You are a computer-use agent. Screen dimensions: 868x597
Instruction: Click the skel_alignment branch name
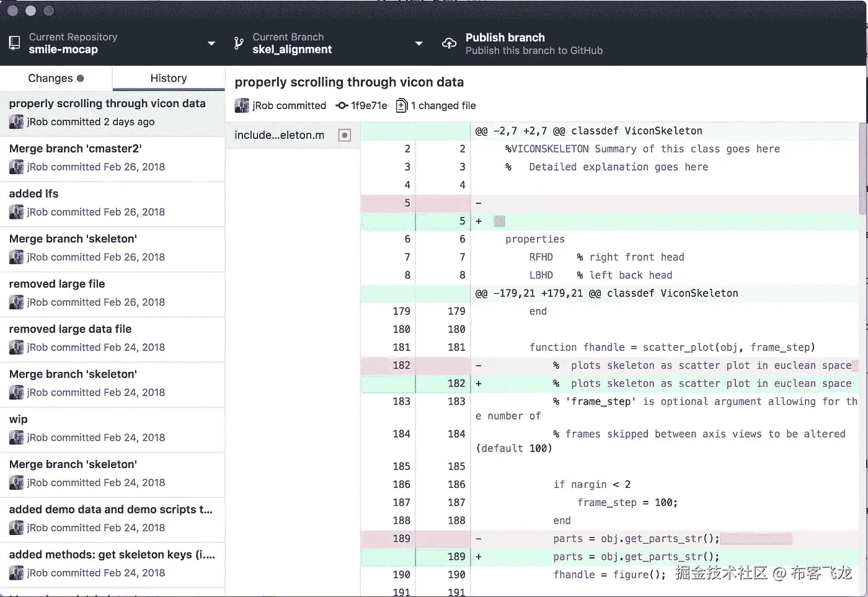[292, 50]
